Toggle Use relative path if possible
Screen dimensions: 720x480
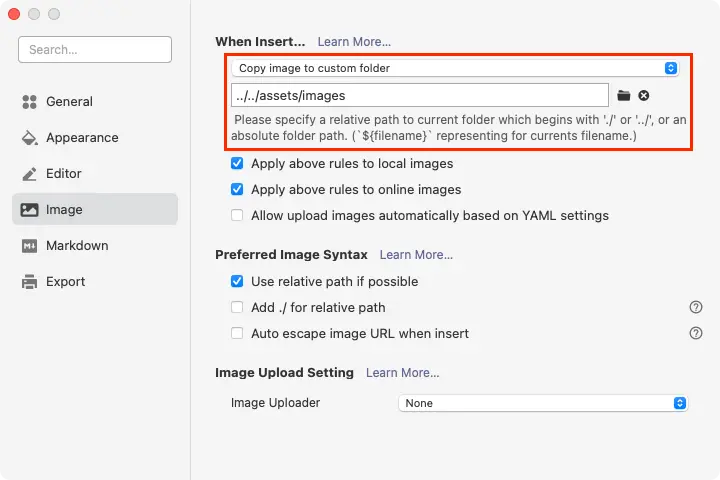click(237, 281)
